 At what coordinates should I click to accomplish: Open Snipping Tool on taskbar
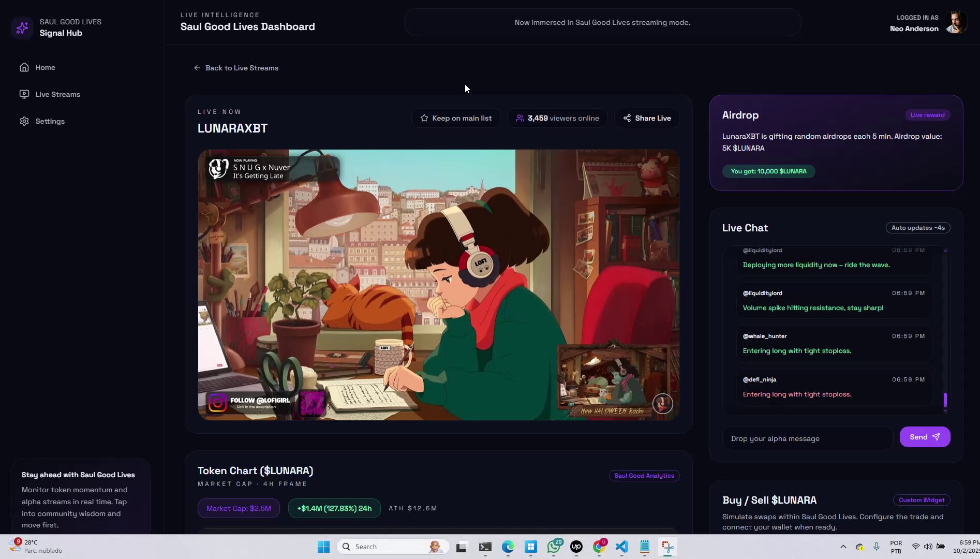(x=667, y=547)
